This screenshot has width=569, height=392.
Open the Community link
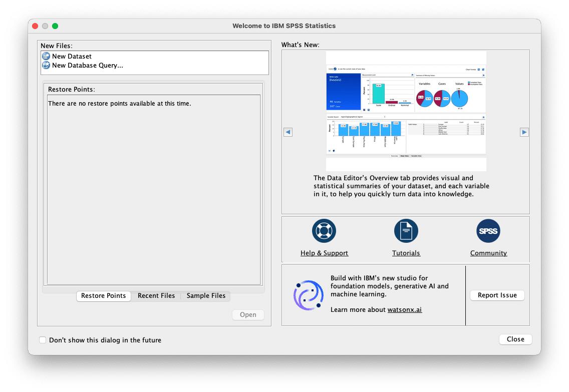pyautogui.click(x=488, y=253)
